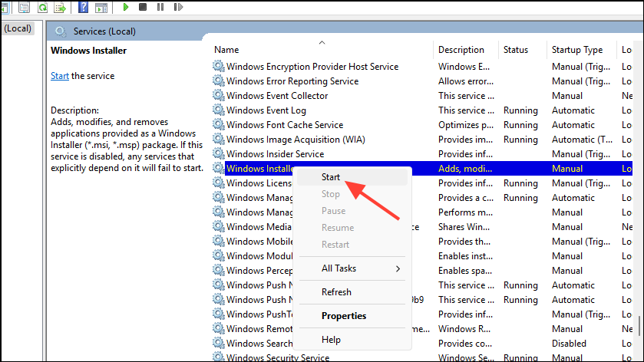
Task: Click the greyed-out Pause menu entry
Action: coord(333,211)
